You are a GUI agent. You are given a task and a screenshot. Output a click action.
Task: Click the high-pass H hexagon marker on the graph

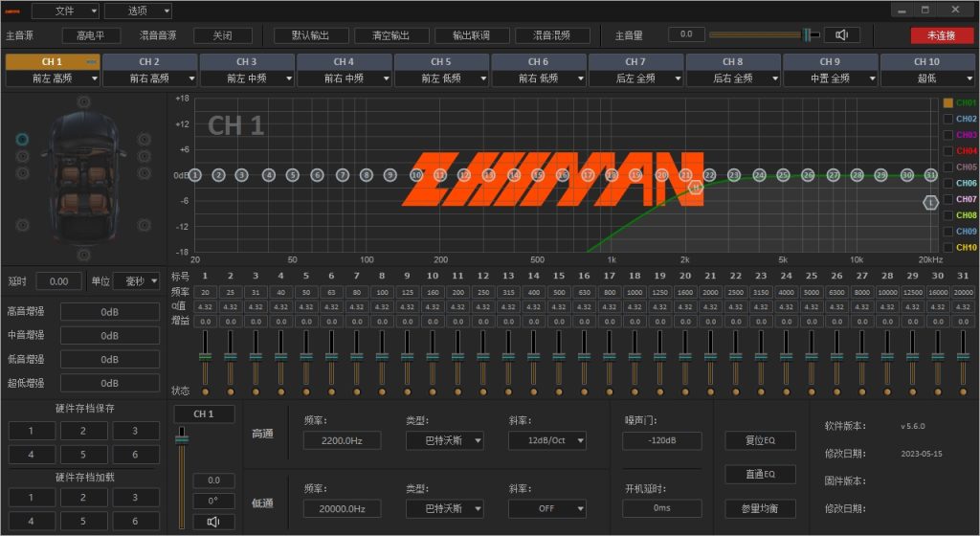[696, 187]
